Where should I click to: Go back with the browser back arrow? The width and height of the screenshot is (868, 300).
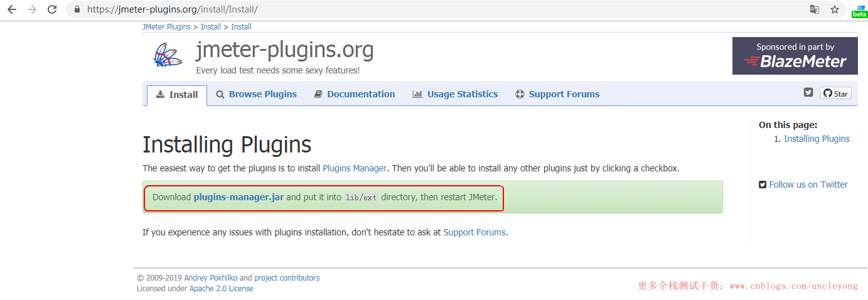tap(12, 9)
